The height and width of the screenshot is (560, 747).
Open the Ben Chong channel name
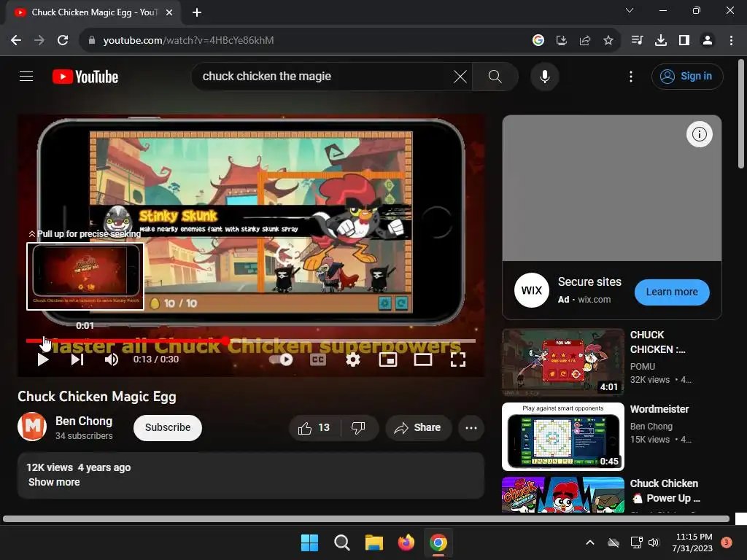pyautogui.click(x=84, y=421)
